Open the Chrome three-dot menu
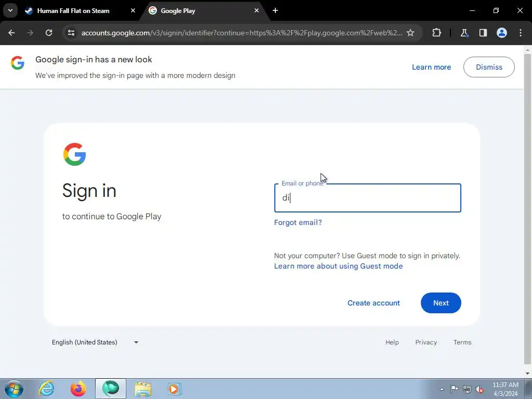Screen dimensions: 532x399 521,33
